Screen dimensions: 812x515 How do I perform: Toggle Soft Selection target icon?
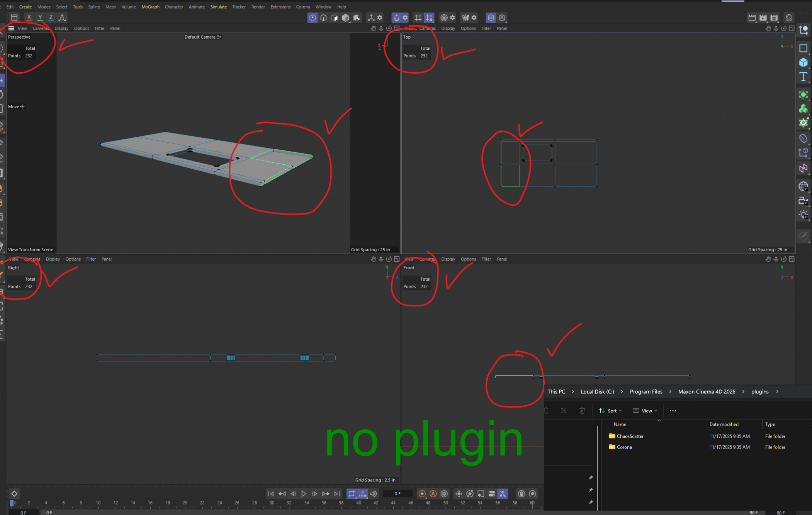pos(444,18)
